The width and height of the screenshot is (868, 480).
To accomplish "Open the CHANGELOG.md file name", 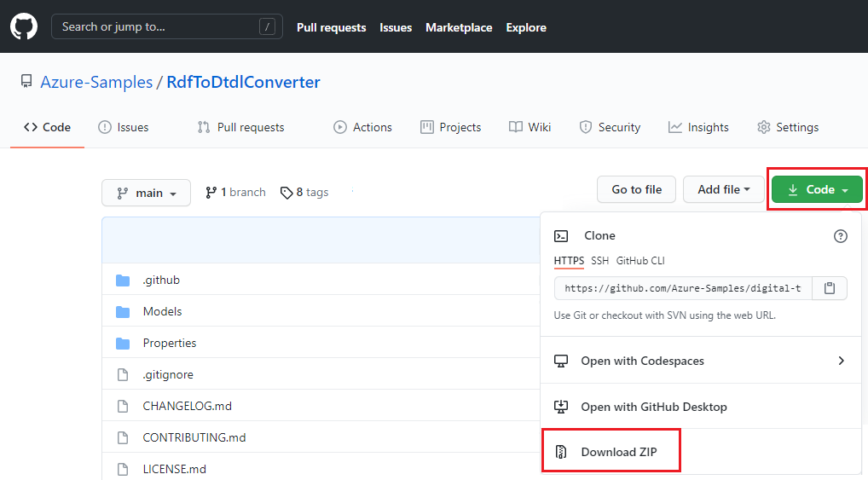I will (187, 407).
